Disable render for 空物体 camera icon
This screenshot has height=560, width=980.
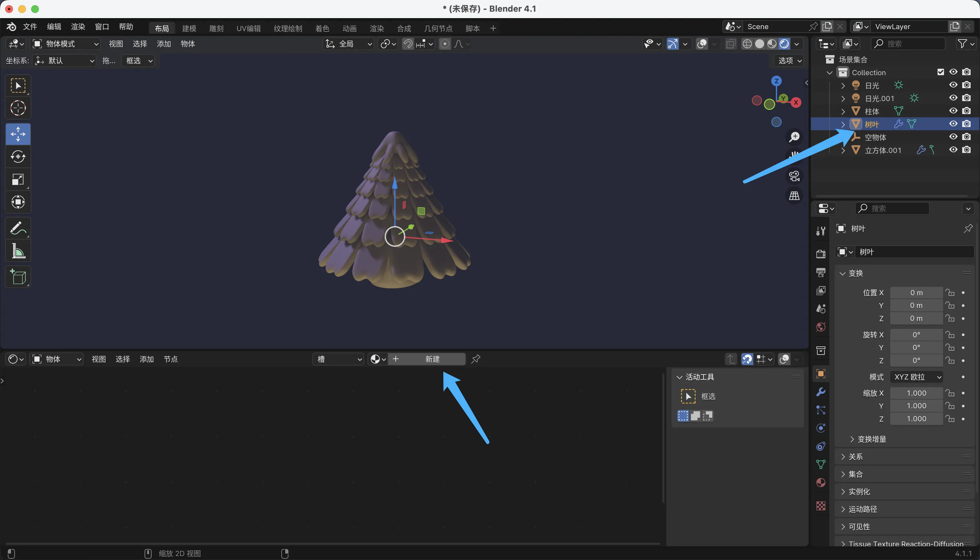click(966, 137)
